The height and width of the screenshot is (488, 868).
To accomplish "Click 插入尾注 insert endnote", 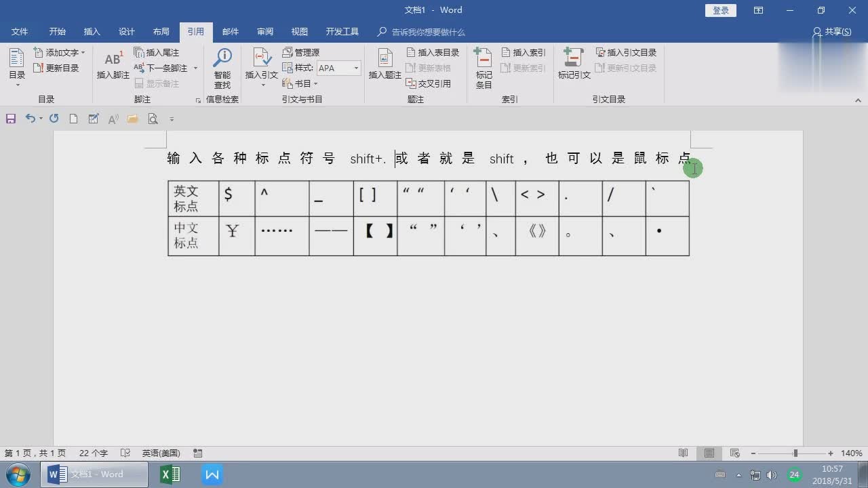I will pos(157,52).
